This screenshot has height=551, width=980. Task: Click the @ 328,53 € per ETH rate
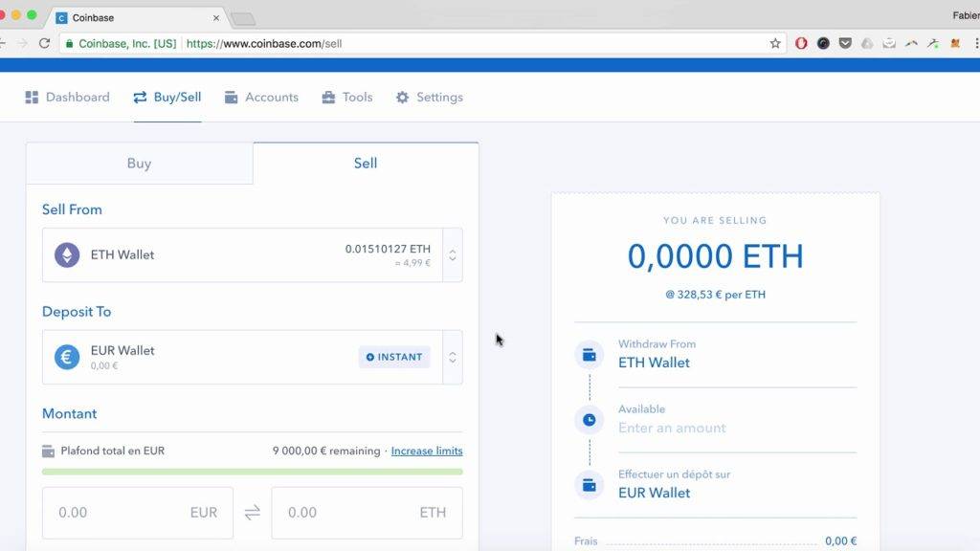715,295
